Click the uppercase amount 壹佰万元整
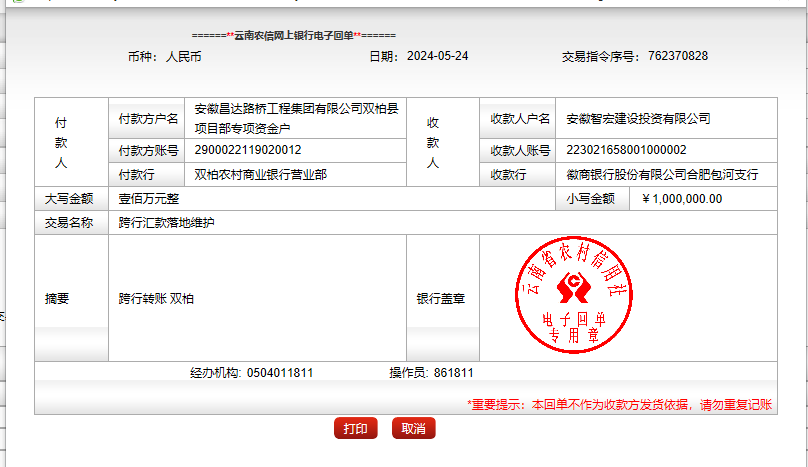This screenshot has height=467, width=808. (149, 199)
